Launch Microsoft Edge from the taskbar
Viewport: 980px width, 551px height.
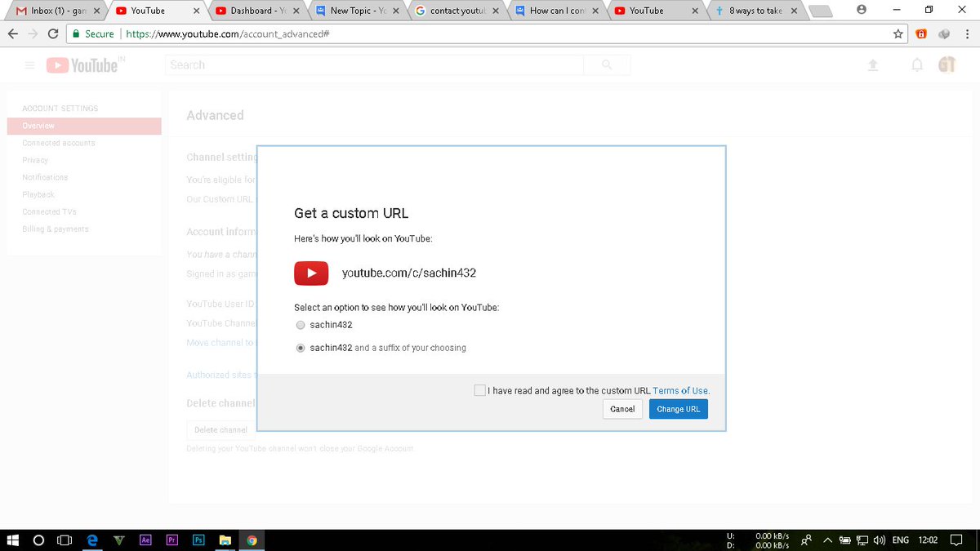click(x=92, y=540)
